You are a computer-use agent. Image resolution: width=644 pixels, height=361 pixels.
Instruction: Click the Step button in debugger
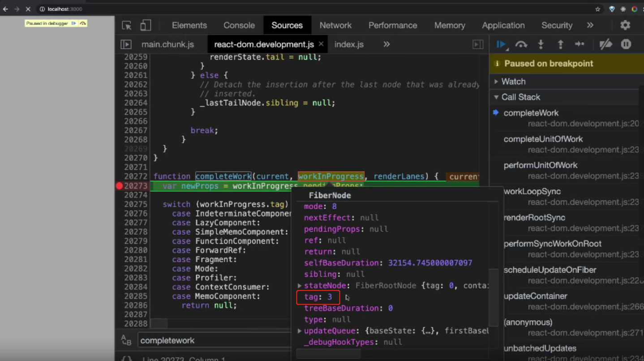tap(580, 44)
